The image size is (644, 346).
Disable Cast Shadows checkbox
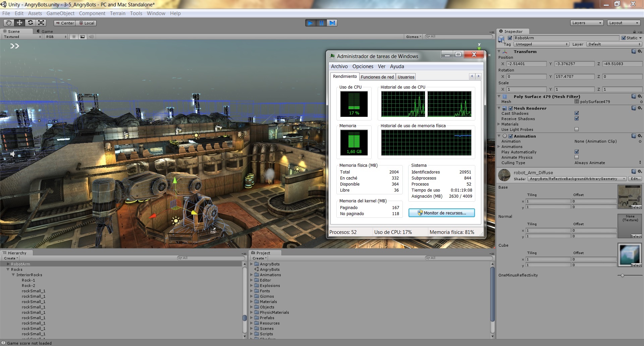click(x=577, y=113)
